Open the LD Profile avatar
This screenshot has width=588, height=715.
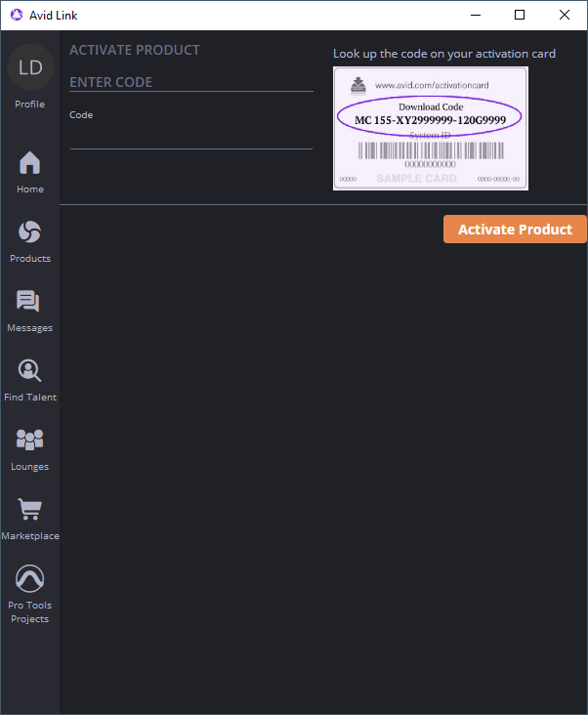[x=30, y=67]
